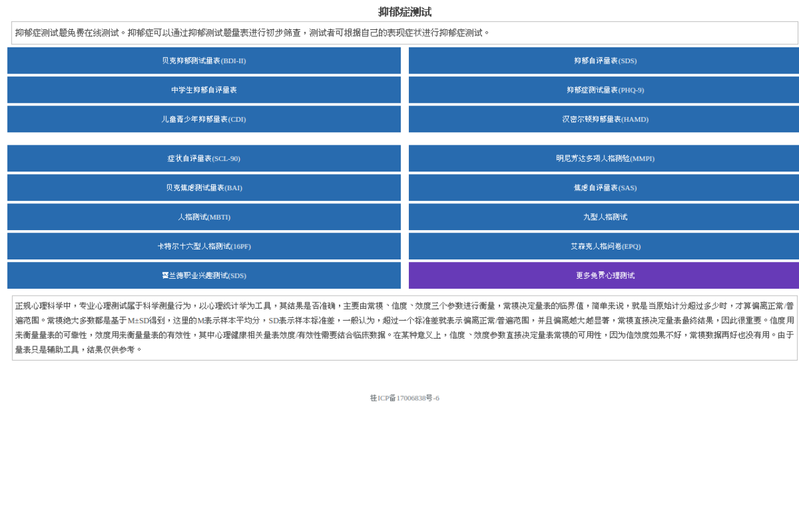Open 贝克抑郁测试量表(BDI-II) test
The image size is (799, 532).
(204, 60)
